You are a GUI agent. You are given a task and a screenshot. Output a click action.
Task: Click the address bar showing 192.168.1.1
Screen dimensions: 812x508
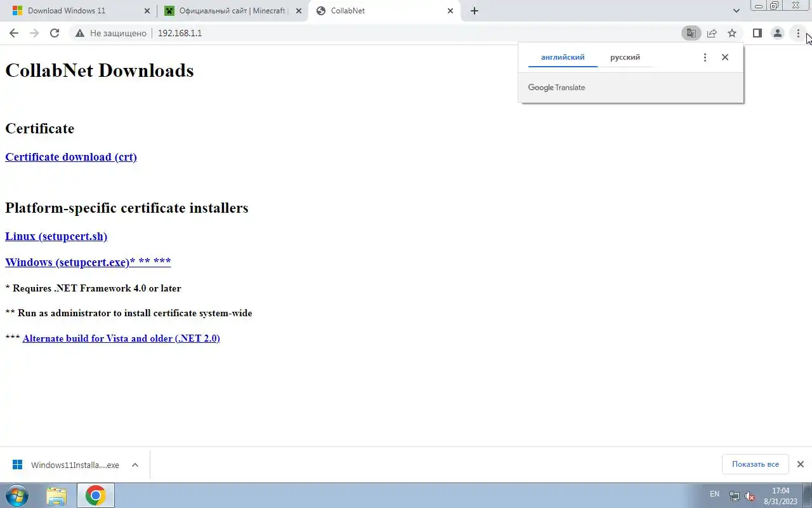tap(180, 33)
